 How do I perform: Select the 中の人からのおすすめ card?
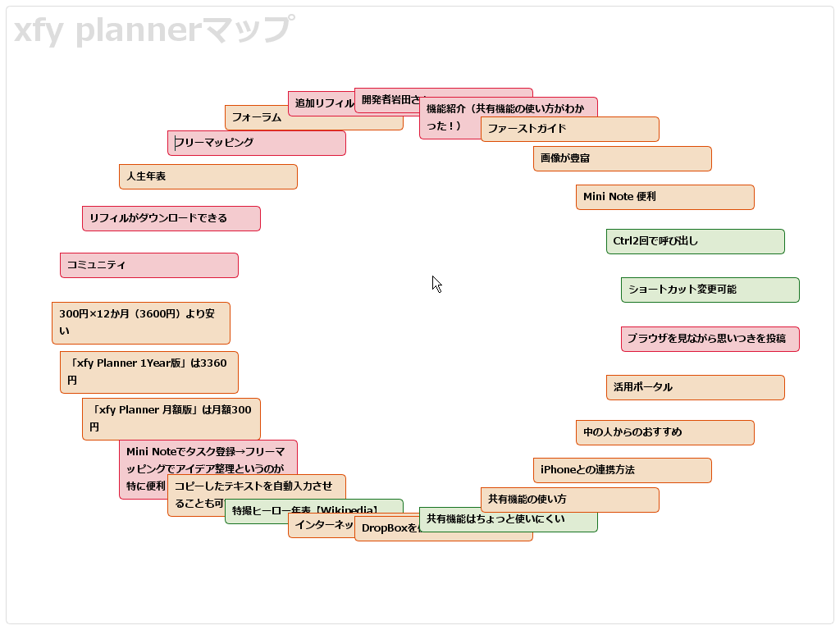pyautogui.click(x=665, y=433)
